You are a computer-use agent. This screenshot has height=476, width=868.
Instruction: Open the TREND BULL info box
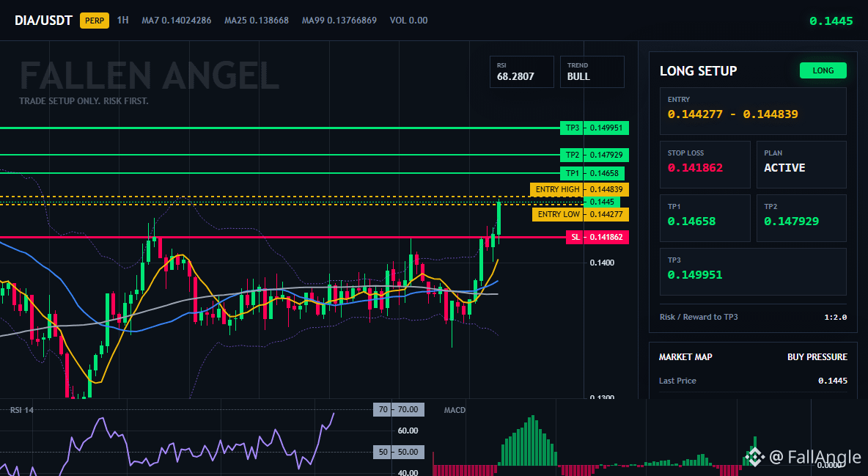(x=592, y=71)
